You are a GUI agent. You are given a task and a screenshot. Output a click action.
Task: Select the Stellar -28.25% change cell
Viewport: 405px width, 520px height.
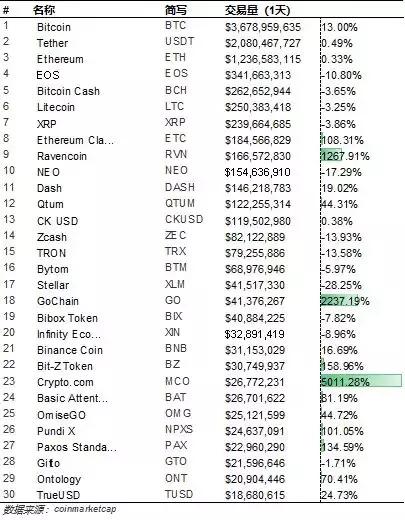click(341, 285)
